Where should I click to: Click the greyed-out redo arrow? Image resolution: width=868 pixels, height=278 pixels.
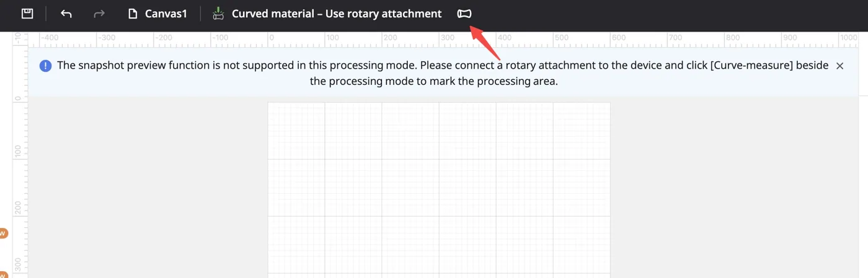coord(99,13)
